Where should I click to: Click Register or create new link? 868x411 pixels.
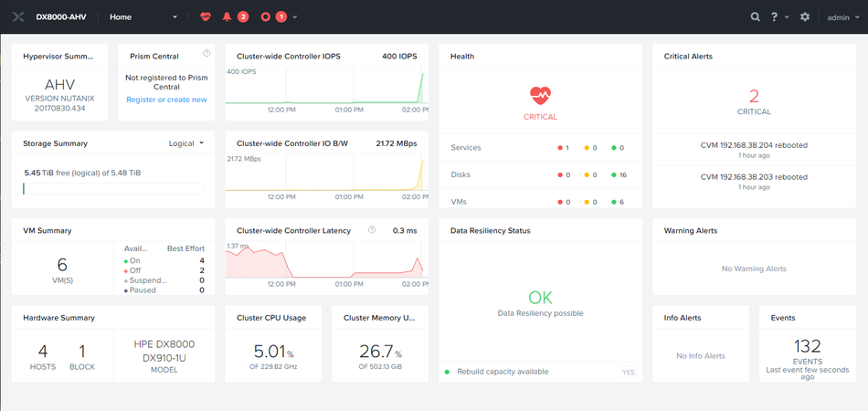click(166, 100)
